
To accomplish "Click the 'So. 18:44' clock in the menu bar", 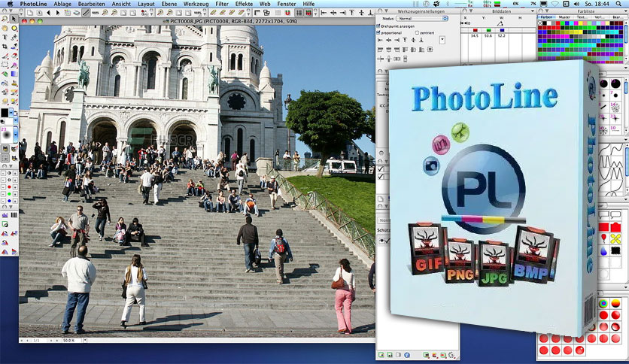I will coord(597,4).
